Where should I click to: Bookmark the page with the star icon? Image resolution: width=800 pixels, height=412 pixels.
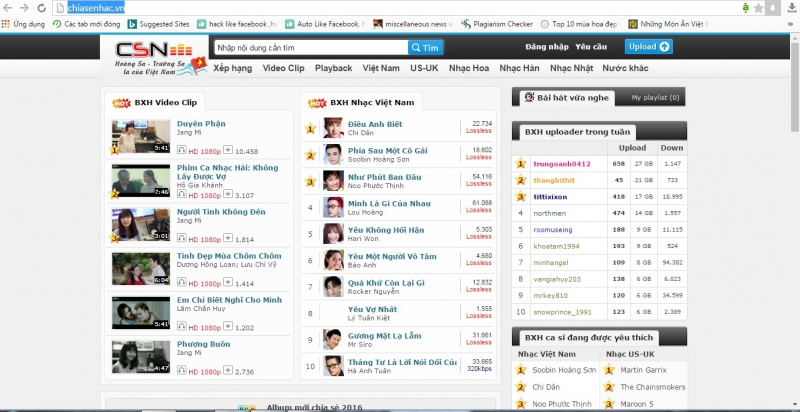click(759, 8)
